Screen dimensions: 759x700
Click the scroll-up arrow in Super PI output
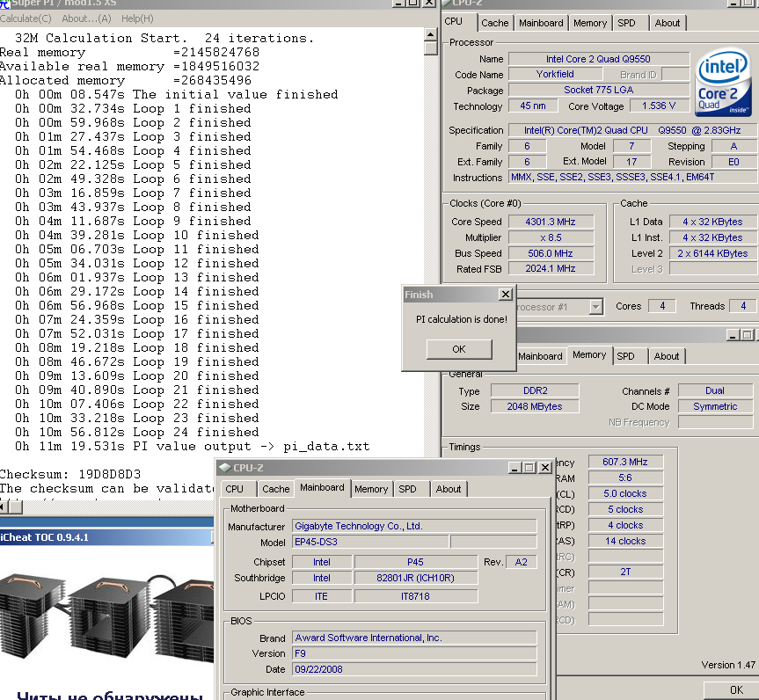pos(430,34)
